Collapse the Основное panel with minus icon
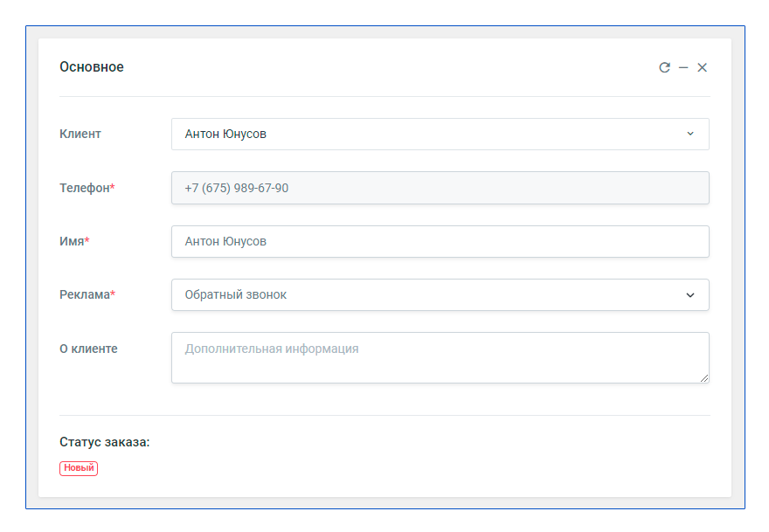 tap(683, 67)
